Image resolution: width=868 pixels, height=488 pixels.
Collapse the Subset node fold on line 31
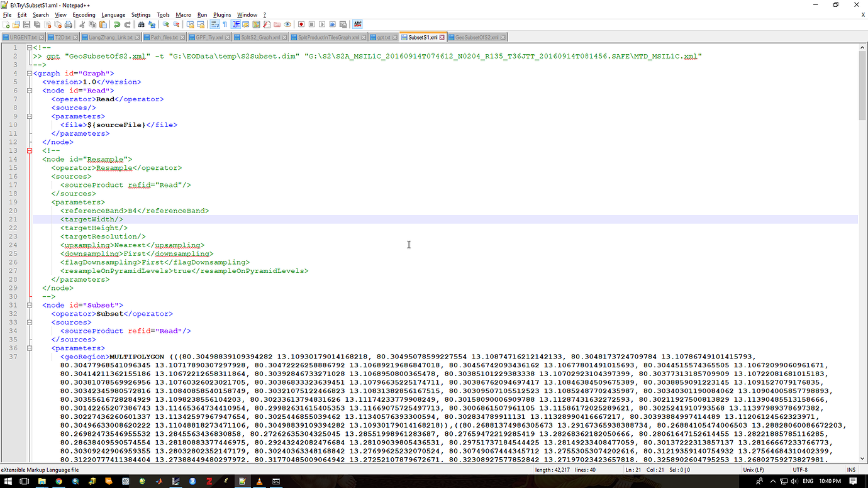pos(29,305)
